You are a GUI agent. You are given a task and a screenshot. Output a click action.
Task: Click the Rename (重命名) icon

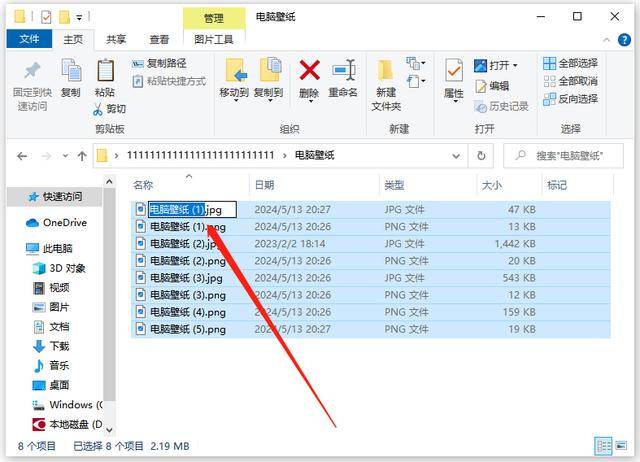pos(343,71)
